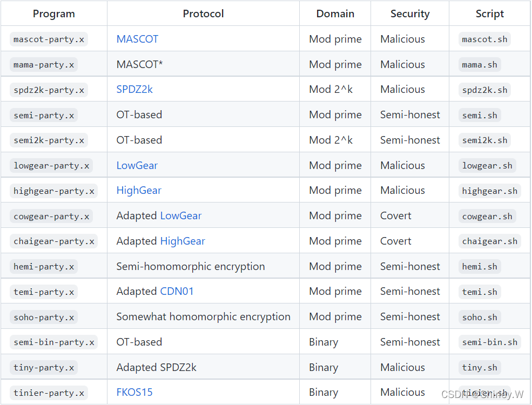Click the semi-bin.sh script label
This screenshot has height=405, width=532.
(x=489, y=342)
